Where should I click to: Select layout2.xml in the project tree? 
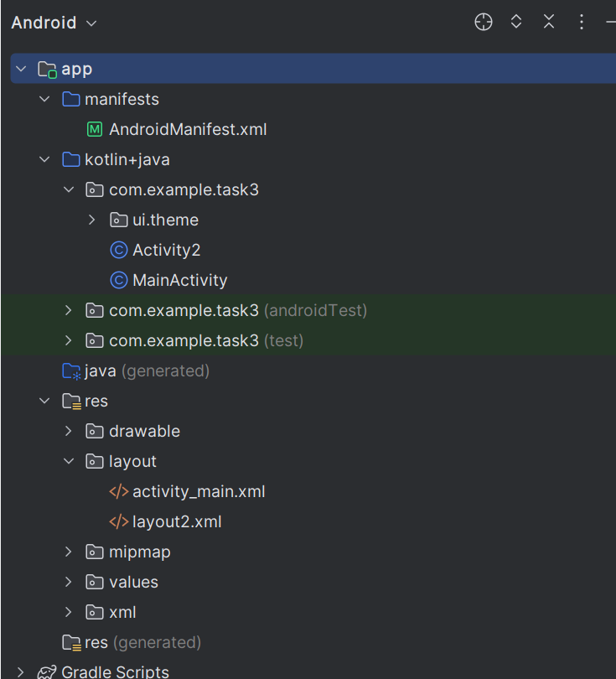[x=176, y=522]
